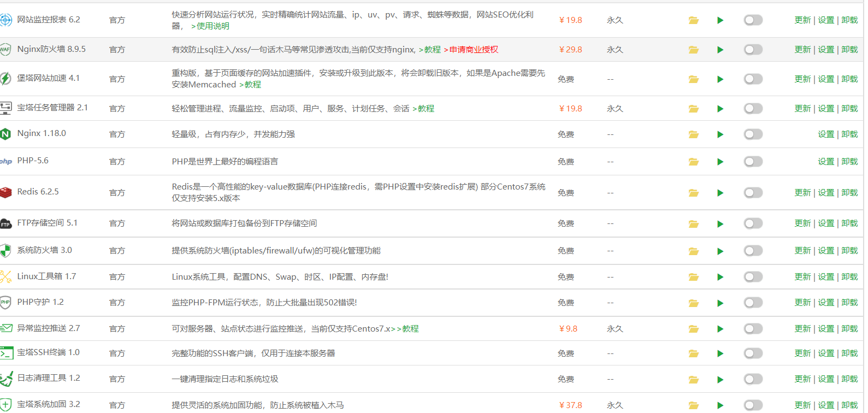This screenshot has height=413, width=868.
Task: Toggle home display switch for 堡塔网站加速
Action: 753,79
